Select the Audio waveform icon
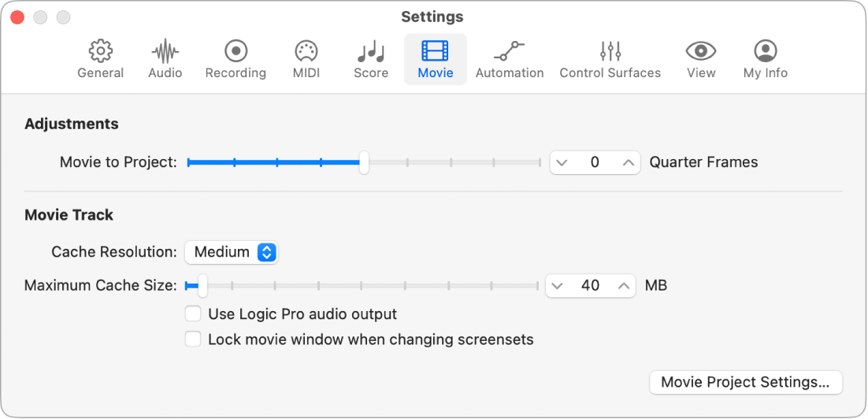This screenshot has width=868, height=419. 165,52
